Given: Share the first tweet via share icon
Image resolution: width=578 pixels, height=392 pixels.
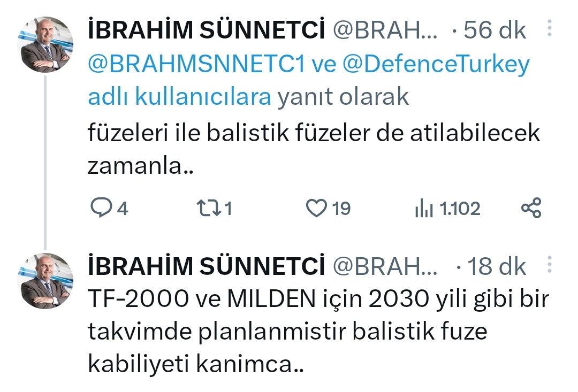Looking at the screenshot, I should pos(531,207).
